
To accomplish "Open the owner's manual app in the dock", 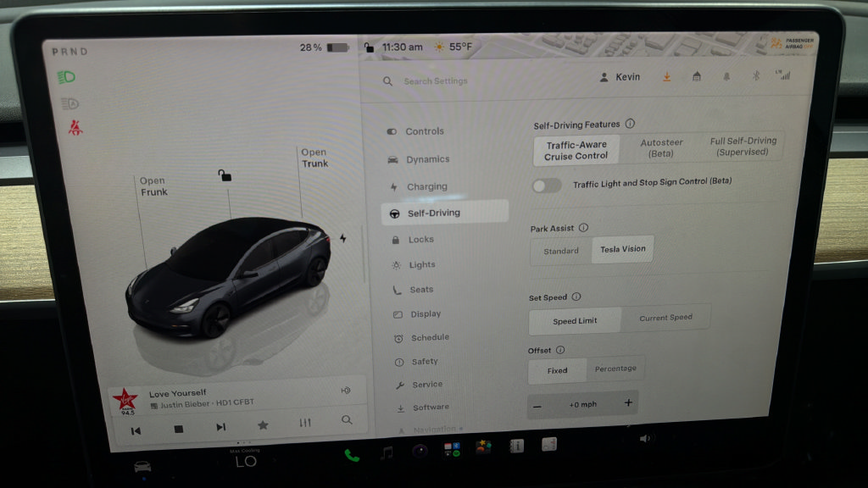I will 516,446.
